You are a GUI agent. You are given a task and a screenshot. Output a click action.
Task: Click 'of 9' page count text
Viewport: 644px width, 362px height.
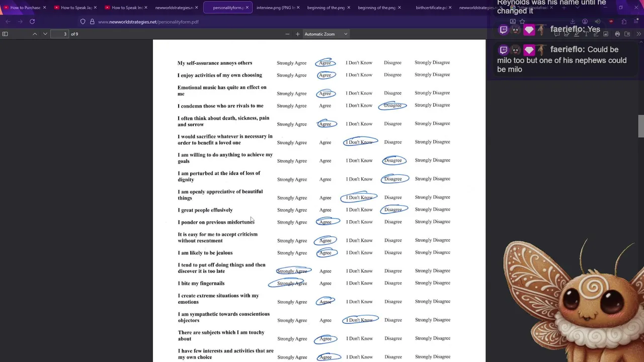tap(74, 34)
